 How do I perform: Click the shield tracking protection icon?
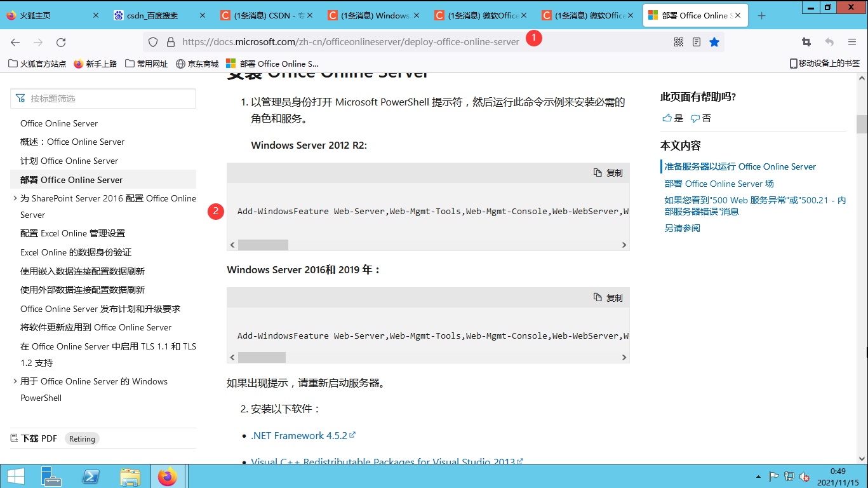click(x=152, y=41)
